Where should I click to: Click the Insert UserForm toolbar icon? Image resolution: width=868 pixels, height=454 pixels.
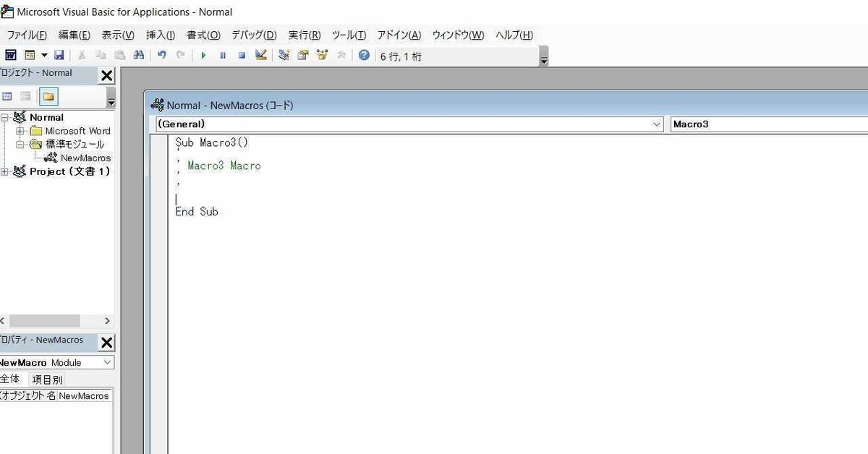click(30, 55)
